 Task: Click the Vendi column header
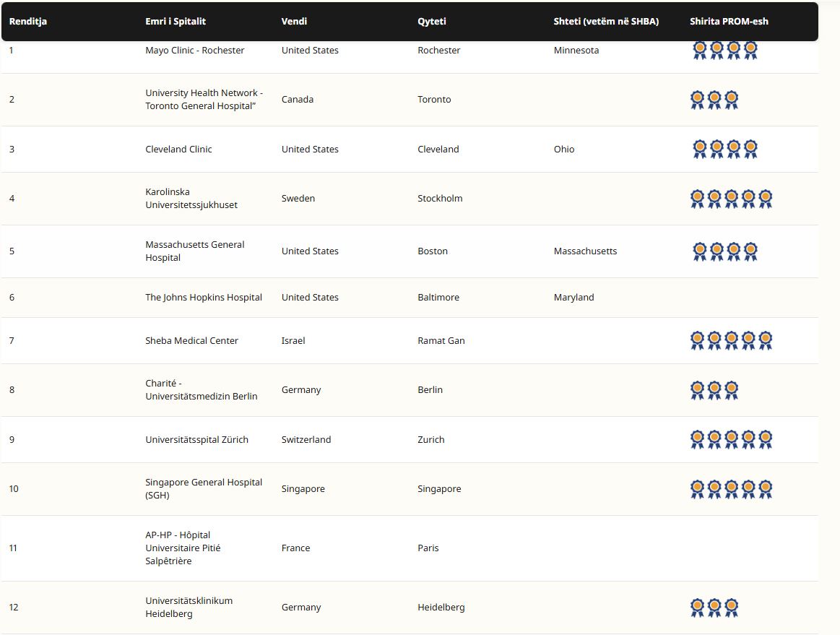point(294,22)
